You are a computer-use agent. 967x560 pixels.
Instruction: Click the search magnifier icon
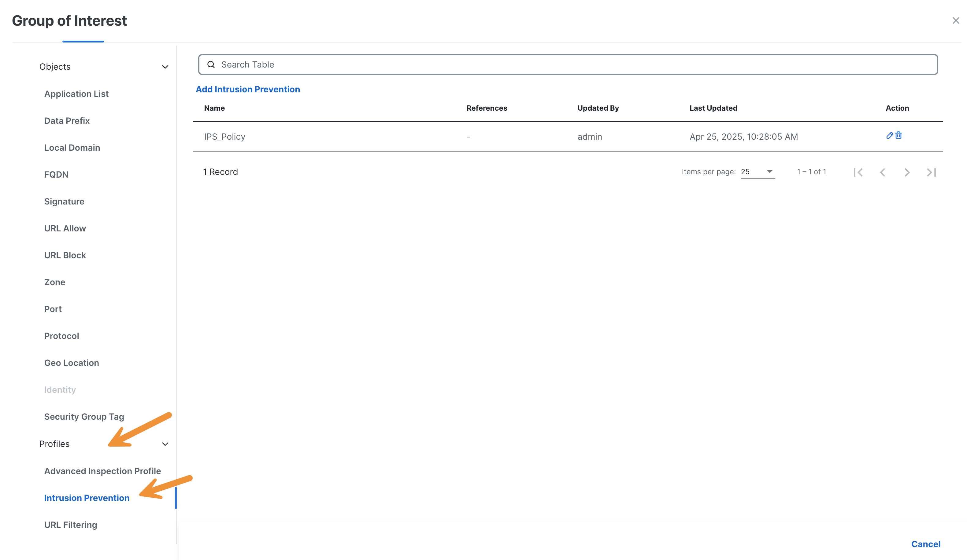pos(211,64)
